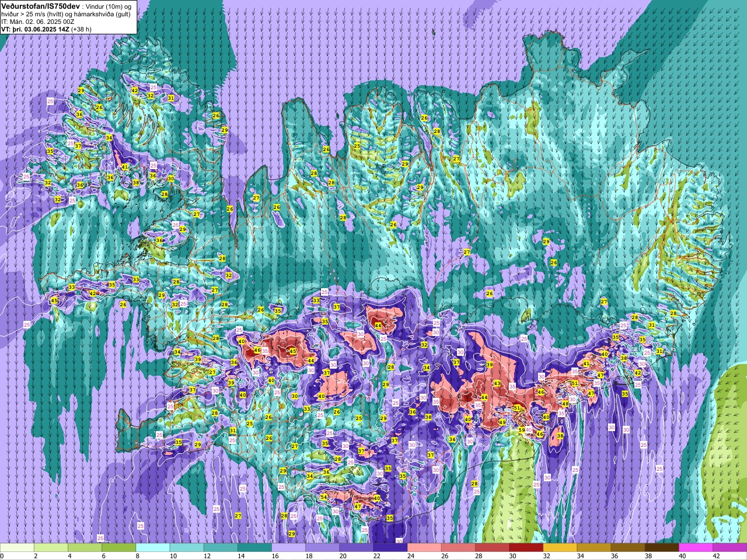This screenshot has width=747, height=560.
Task: Click the legend tick number '40'
Action: (682, 556)
